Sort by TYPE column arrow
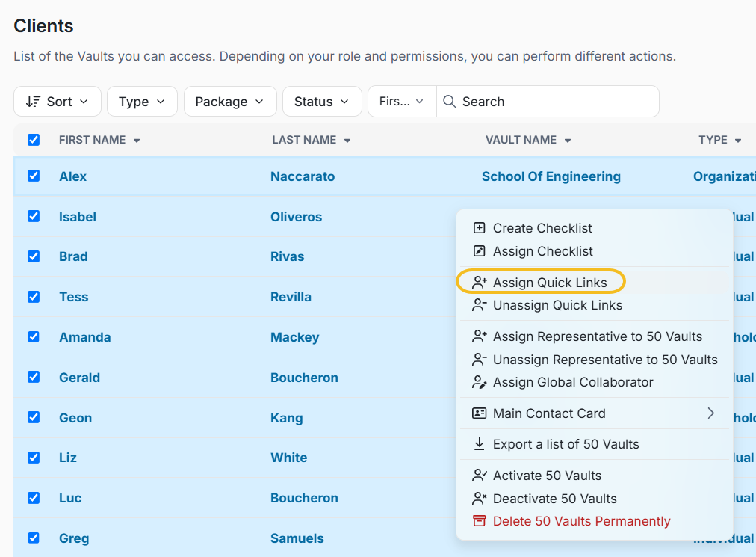This screenshot has height=557, width=756. tap(737, 141)
